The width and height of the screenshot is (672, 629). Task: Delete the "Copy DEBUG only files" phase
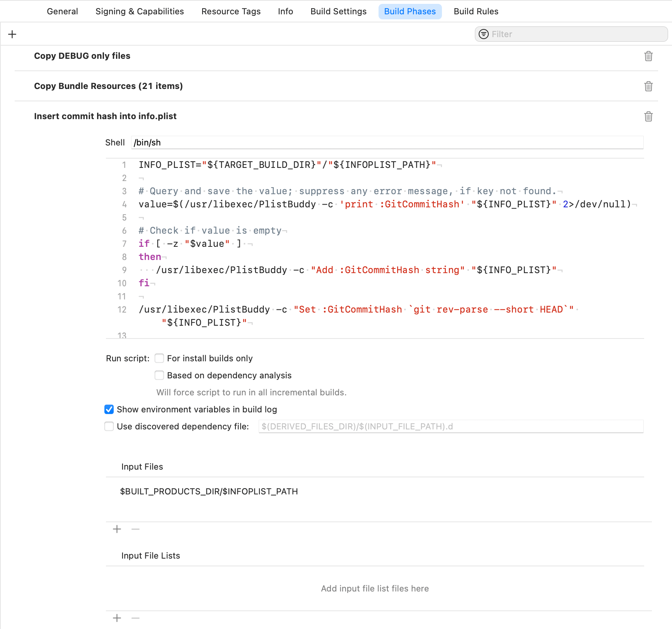click(x=648, y=56)
